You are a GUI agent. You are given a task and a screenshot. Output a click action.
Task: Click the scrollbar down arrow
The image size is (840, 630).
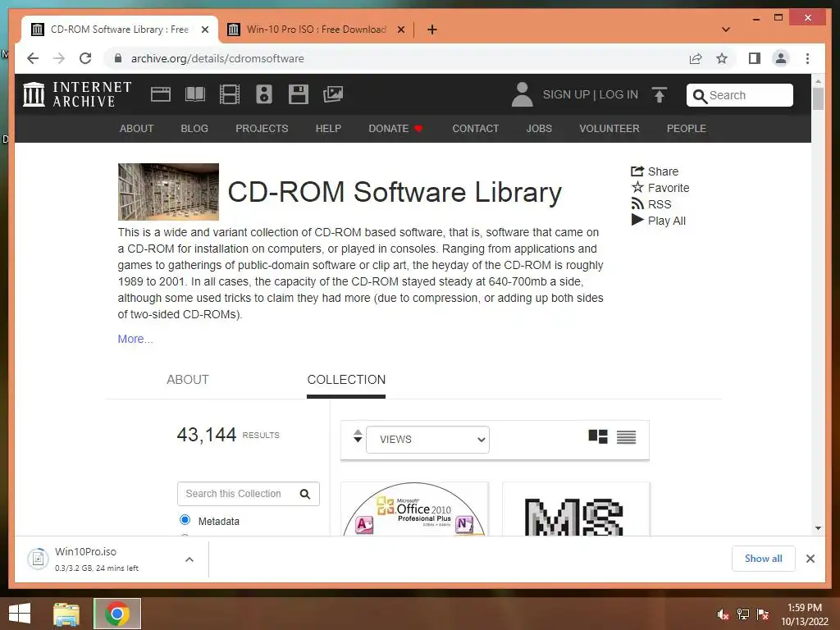[x=818, y=528]
